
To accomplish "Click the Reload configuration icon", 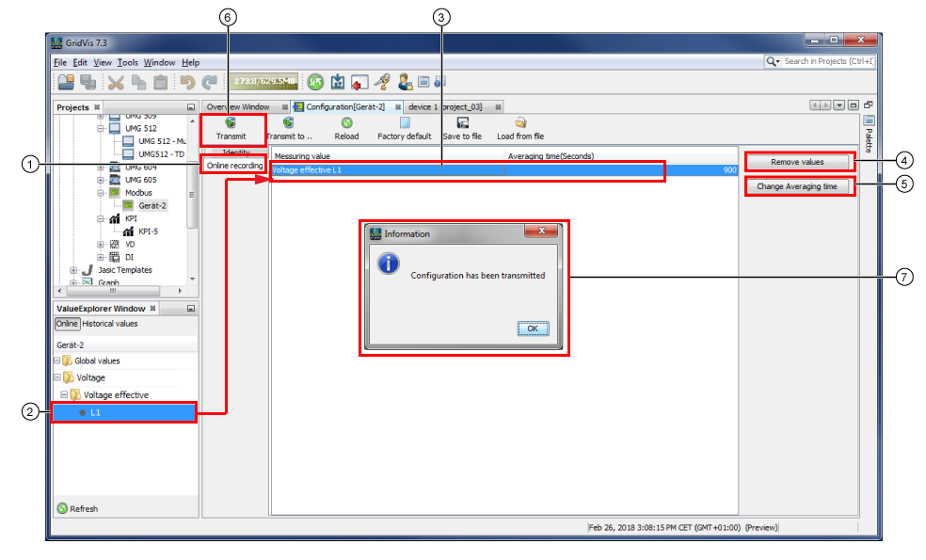I will [x=346, y=122].
